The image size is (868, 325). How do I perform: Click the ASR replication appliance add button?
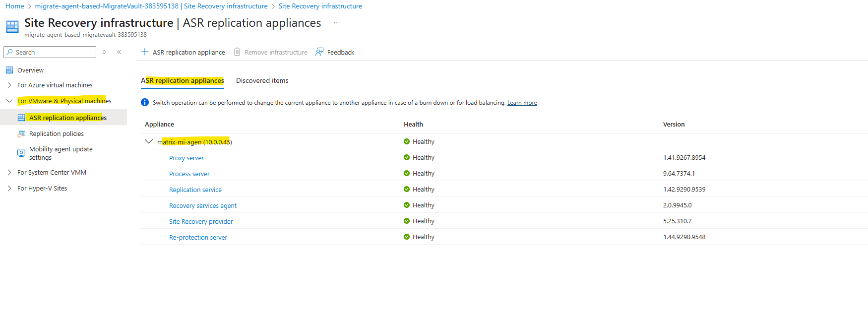click(x=183, y=52)
